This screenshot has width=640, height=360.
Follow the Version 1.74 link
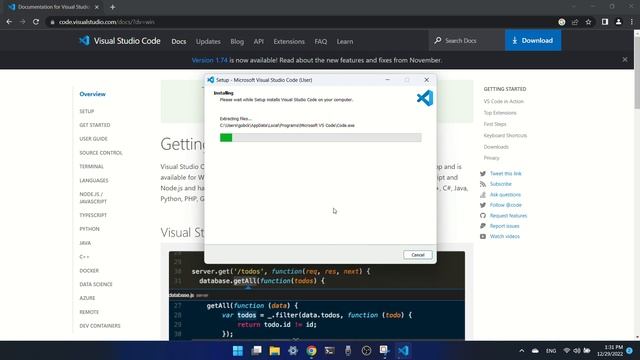coord(209,60)
